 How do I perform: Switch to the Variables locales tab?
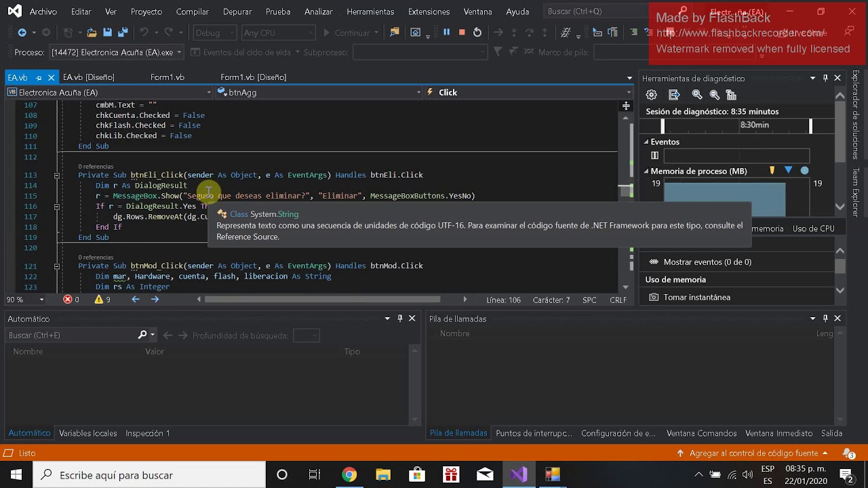[88, 433]
